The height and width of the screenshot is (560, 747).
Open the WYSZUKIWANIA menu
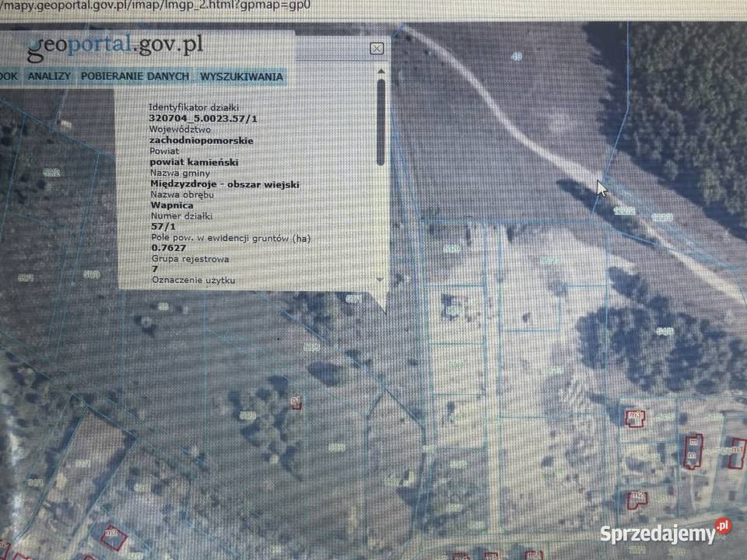(241, 77)
